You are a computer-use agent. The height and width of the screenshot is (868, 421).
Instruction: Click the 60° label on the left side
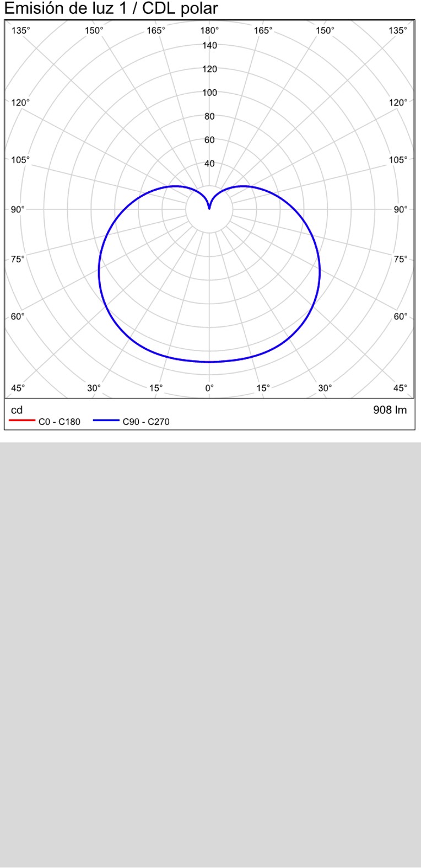coord(18,316)
